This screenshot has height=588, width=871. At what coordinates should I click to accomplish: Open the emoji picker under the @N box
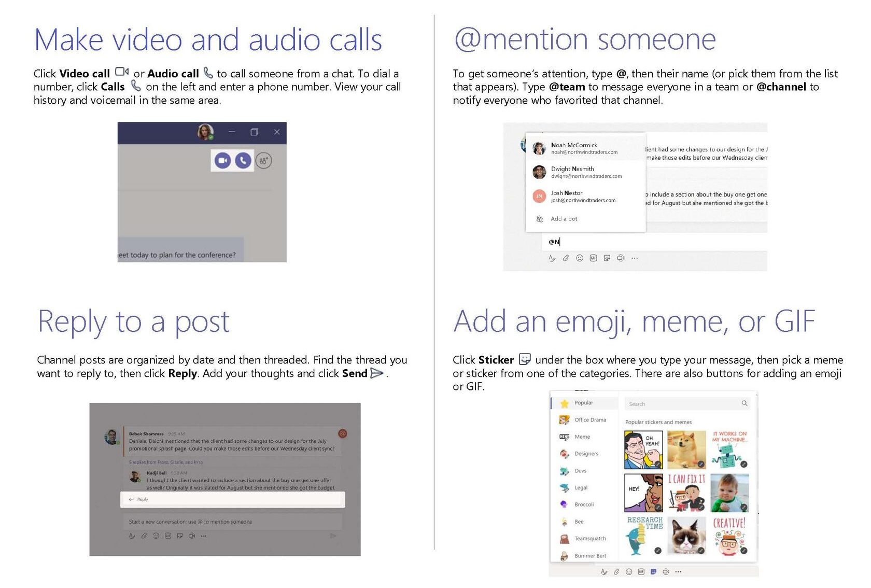click(580, 258)
